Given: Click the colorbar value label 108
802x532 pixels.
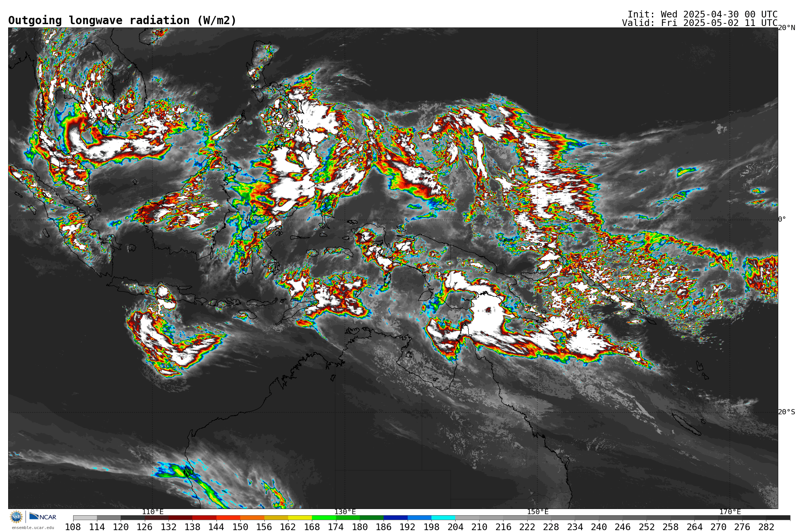Looking at the screenshot, I should click(73, 527).
